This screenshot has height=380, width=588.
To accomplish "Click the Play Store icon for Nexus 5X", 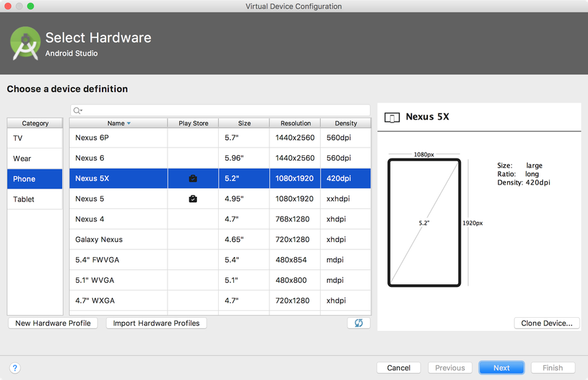I will pos(193,178).
